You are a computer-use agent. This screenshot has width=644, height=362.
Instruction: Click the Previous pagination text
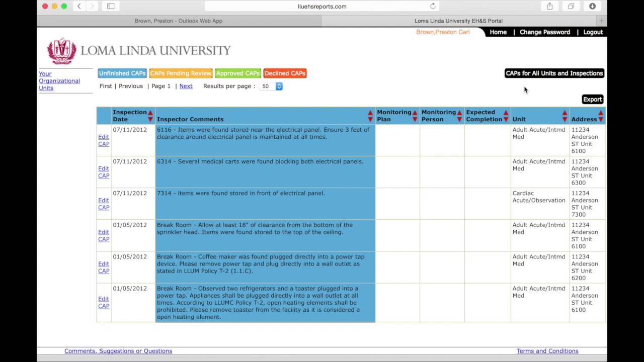click(x=131, y=86)
